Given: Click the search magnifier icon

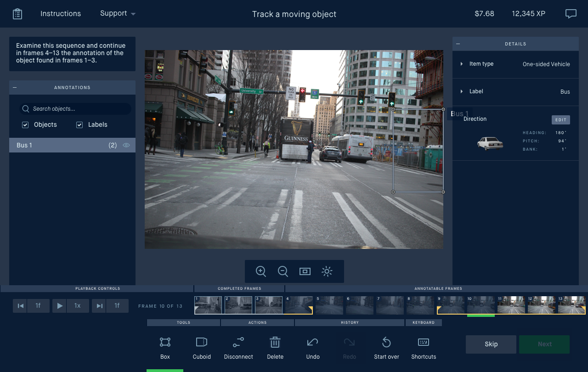Looking at the screenshot, I should click(x=26, y=109).
